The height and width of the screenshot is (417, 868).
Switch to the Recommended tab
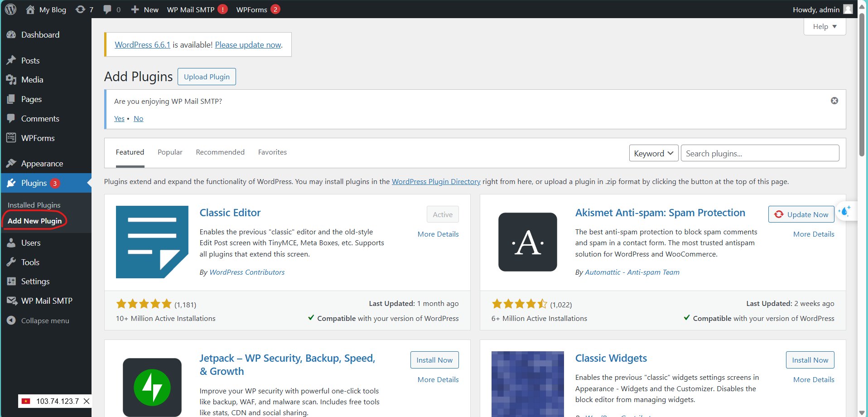coord(220,152)
